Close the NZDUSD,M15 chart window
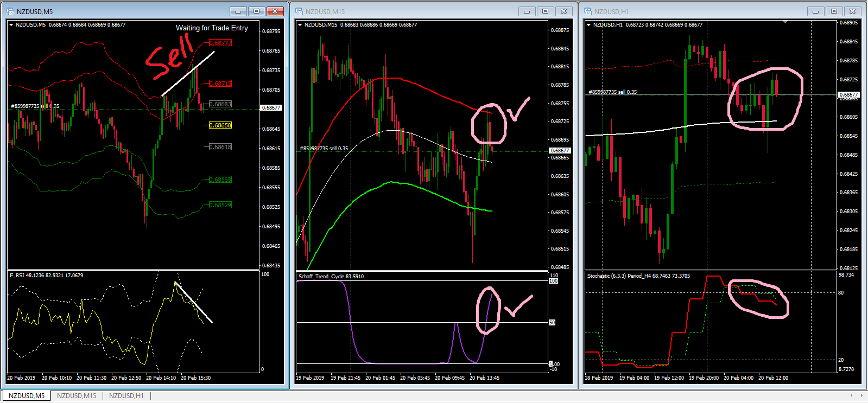This screenshot has width=868, height=403. tap(563, 11)
